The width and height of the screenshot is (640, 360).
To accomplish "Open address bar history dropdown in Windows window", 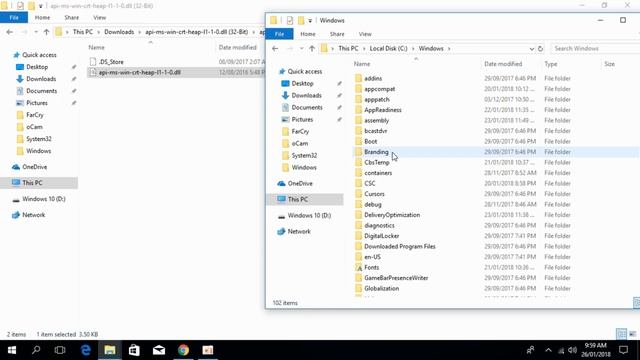I will [531, 49].
